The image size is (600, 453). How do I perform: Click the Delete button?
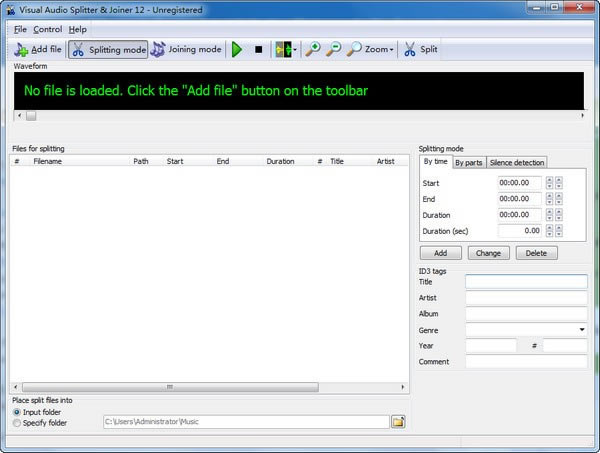[x=536, y=253]
